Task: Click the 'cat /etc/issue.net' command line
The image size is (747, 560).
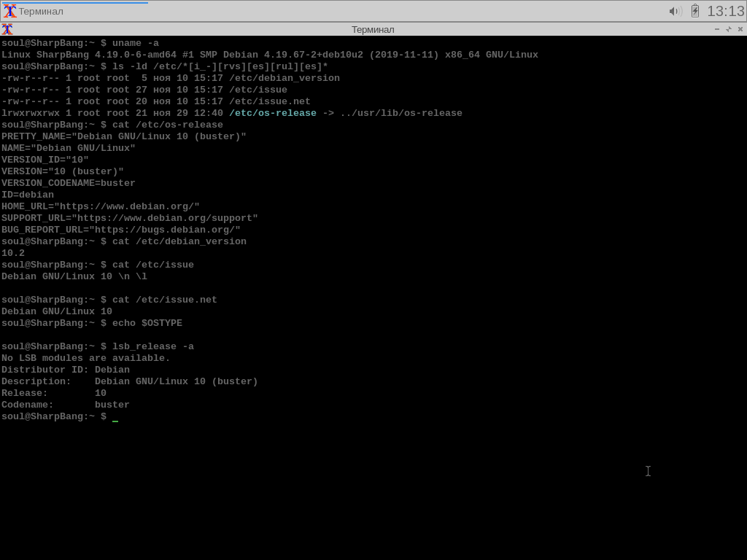Action: [x=109, y=300]
